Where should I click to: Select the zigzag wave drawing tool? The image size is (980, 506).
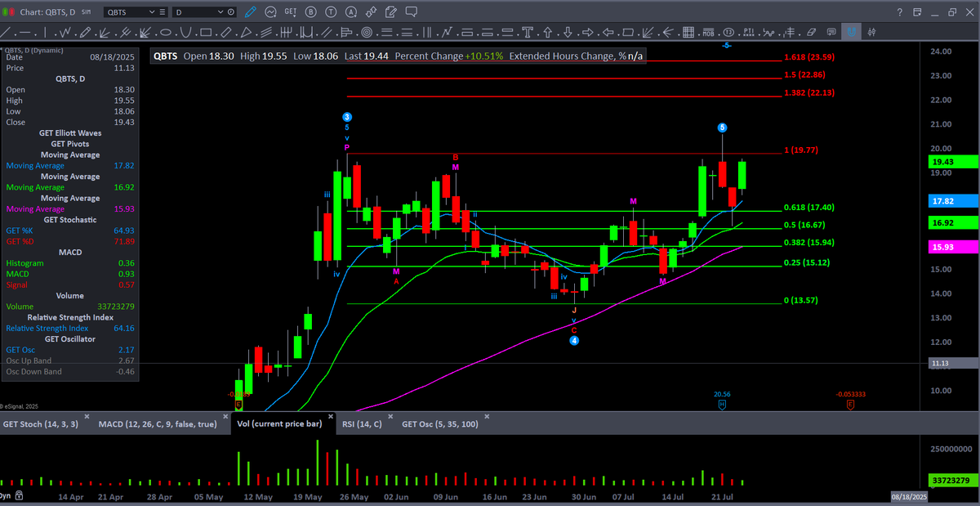65,32
